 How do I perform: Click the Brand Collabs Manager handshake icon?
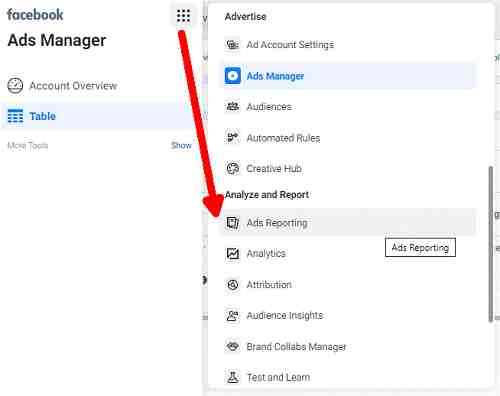(x=232, y=346)
